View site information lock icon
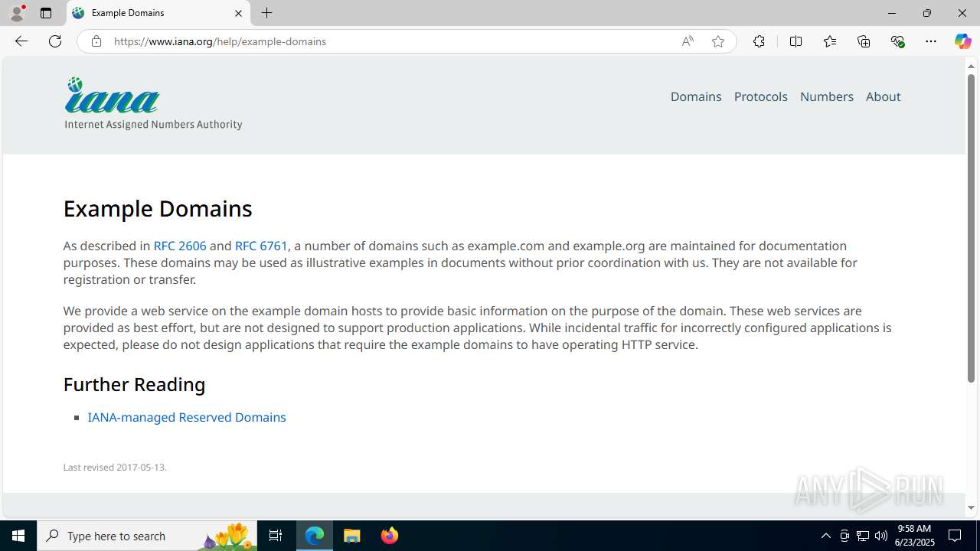The height and width of the screenshot is (551, 980). click(96, 41)
